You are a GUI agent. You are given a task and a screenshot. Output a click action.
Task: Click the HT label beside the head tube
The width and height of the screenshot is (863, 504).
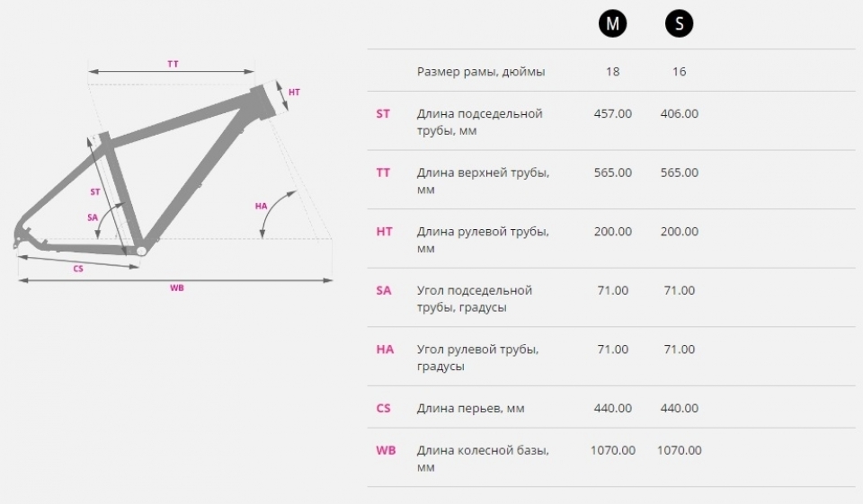tap(294, 92)
